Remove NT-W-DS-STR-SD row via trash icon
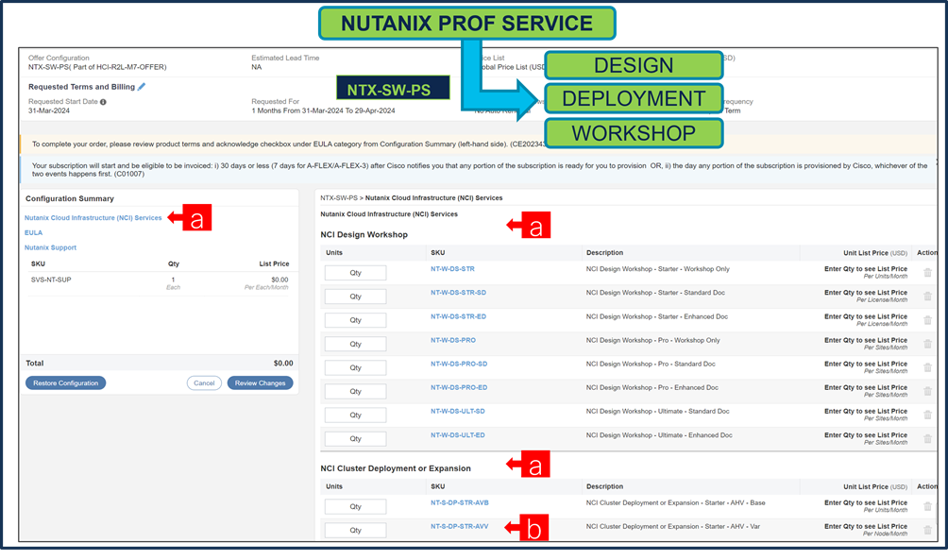The width and height of the screenshot is (948, 560). (927, 297)
